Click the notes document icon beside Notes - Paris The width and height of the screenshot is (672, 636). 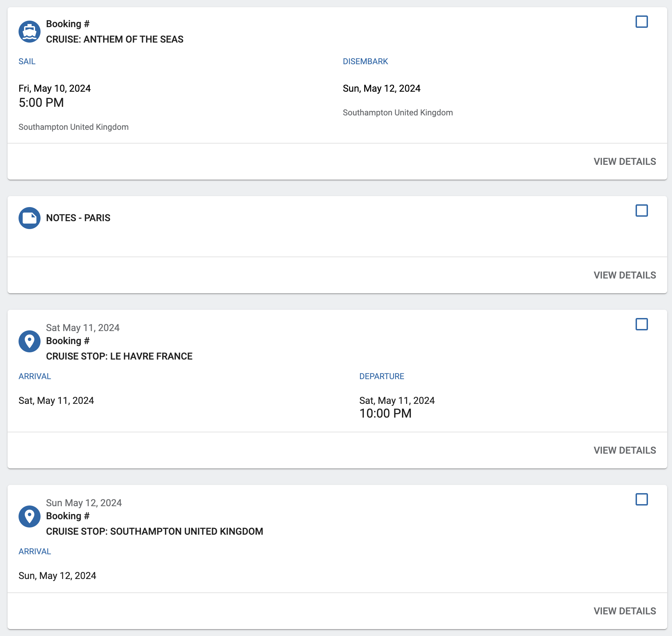tap(30, 218)
